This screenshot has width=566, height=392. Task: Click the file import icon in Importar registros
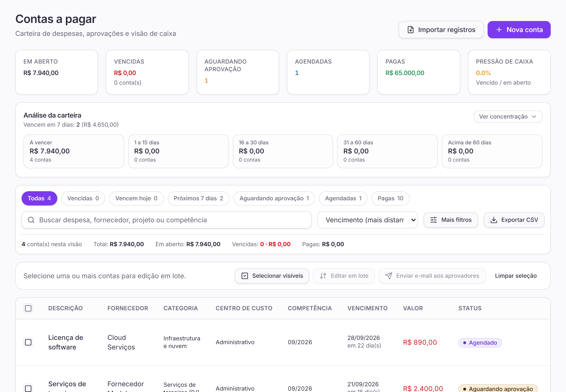(x=410, y=30)
